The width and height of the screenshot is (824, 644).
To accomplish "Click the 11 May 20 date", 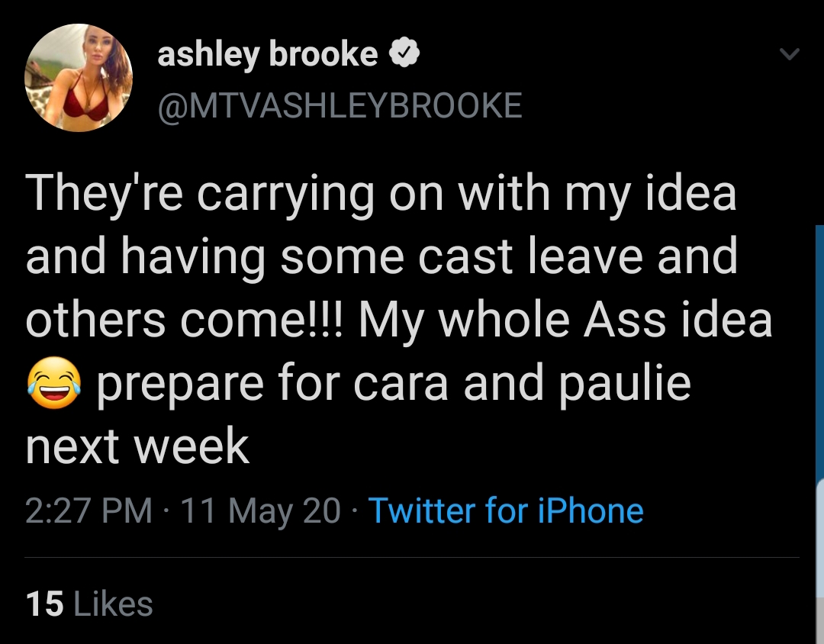I will 261,510.
